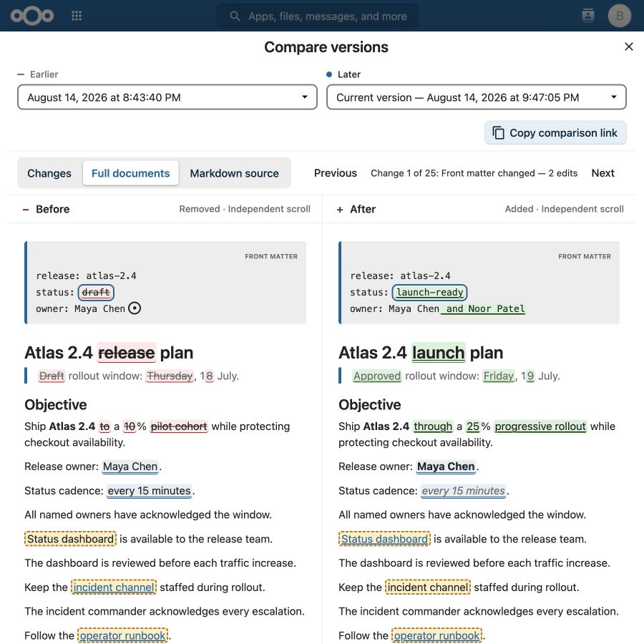Go to the Previous change

[335, 173]
